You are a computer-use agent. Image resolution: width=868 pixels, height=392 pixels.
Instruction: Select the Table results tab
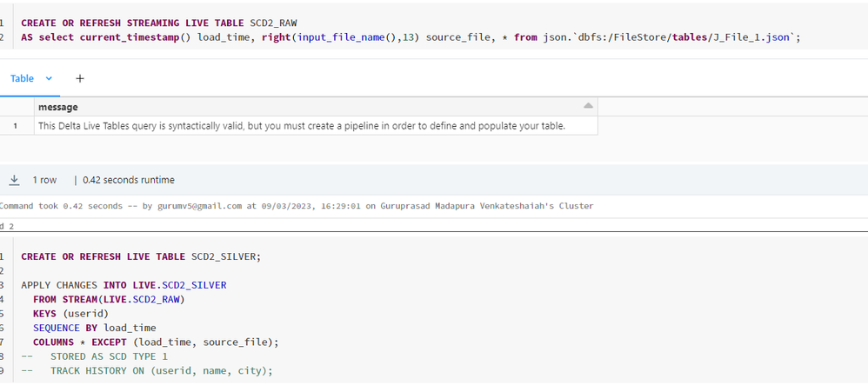pyautogui.click(x=22, y=78)
